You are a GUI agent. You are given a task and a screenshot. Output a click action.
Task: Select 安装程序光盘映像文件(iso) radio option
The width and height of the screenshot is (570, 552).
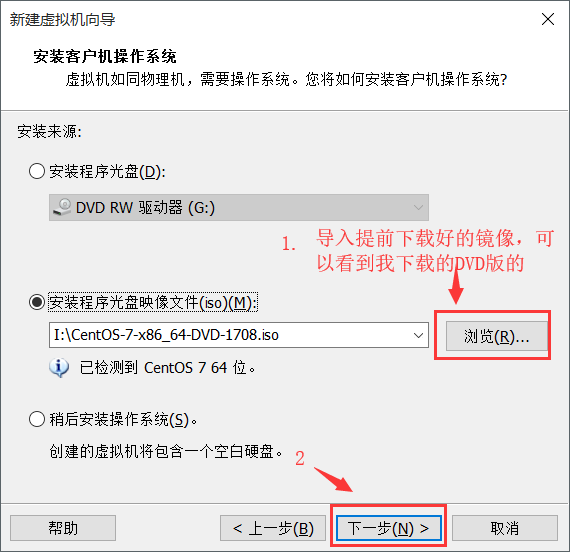[x=37, y=302]
